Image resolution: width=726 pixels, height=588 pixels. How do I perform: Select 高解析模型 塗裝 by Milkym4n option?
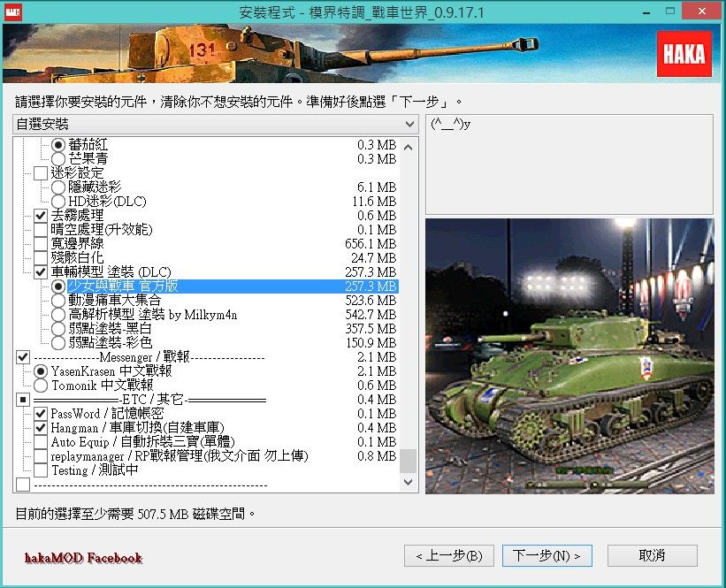pos(57,315)
